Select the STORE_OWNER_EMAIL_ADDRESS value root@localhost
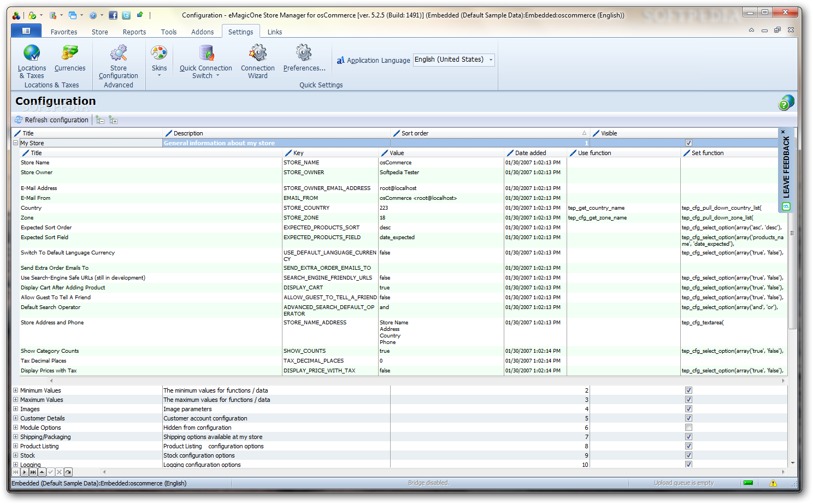The height and width of the screenshot is (504, 813). (398, 188)
